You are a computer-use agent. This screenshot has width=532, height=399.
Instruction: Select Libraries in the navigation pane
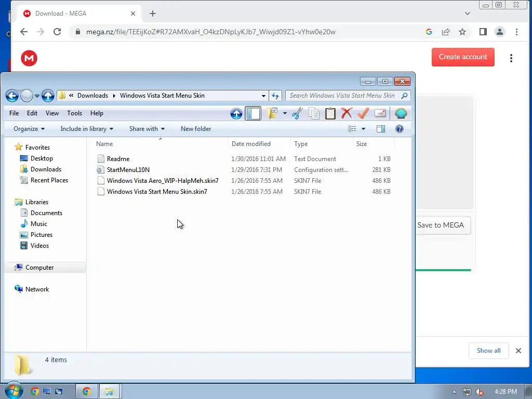(x=37, y=202)
